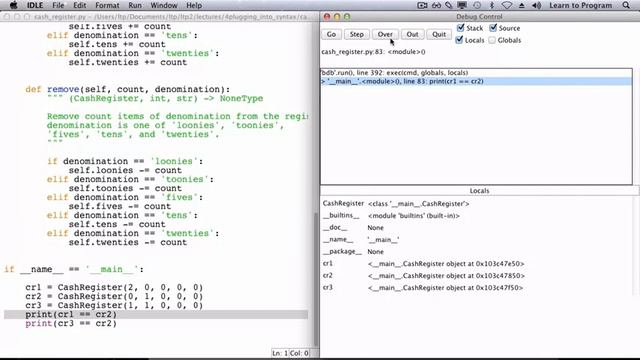This screenshot has width=640, height=360.
Task: Toggle the Stack checkbox
Action: pyautogui.click(x=460, y=28)
